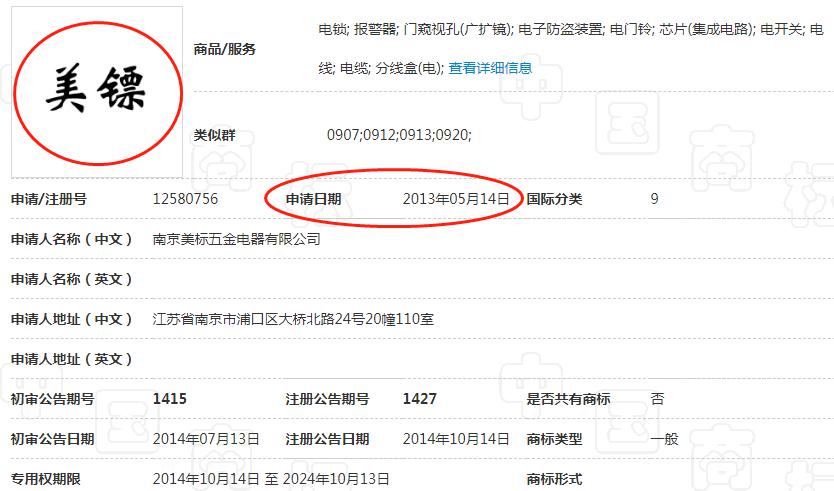Viewport: 834px width, 491px height.
Task: Select registration announcement date 2014年10月14日
Action: click(456, 439)
